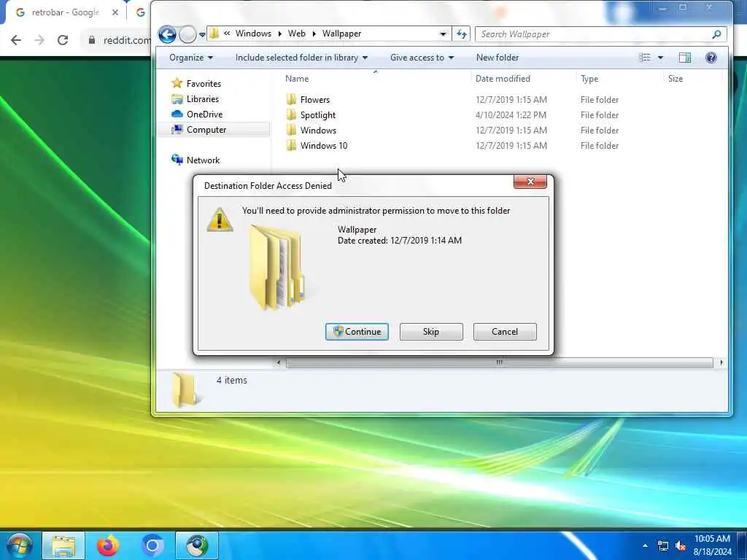Image resolution: width=747 pixels, height=560 pixels.
Task: Click the horizontal scrollbar thumb
Action: [x=499, y=363]
